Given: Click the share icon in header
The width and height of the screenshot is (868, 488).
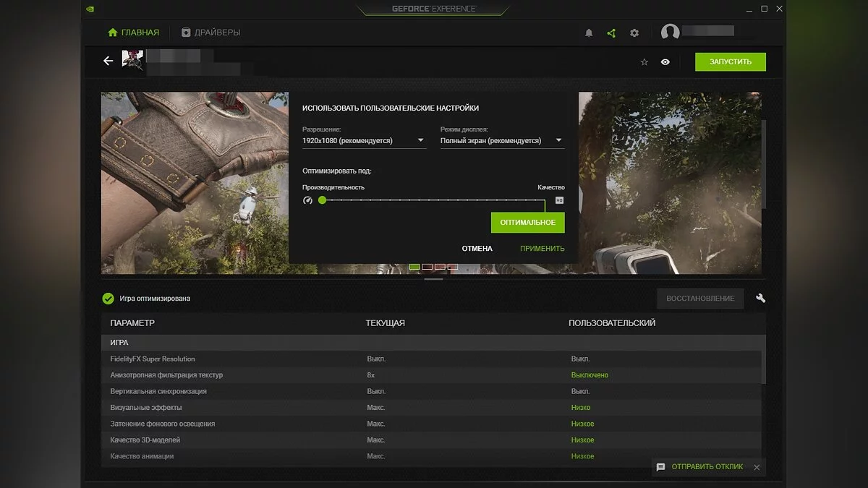Looking at the screenshot, I should [611, 33].
